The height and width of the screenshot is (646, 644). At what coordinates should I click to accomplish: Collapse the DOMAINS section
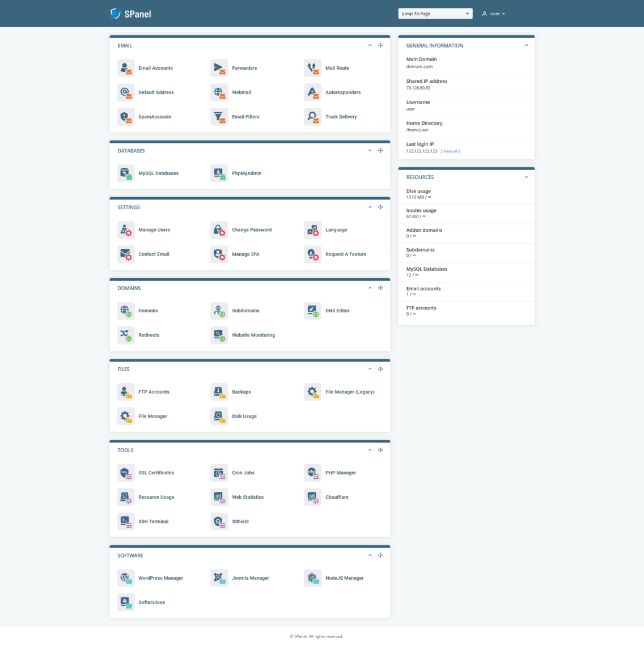click(x=370, y=288)
